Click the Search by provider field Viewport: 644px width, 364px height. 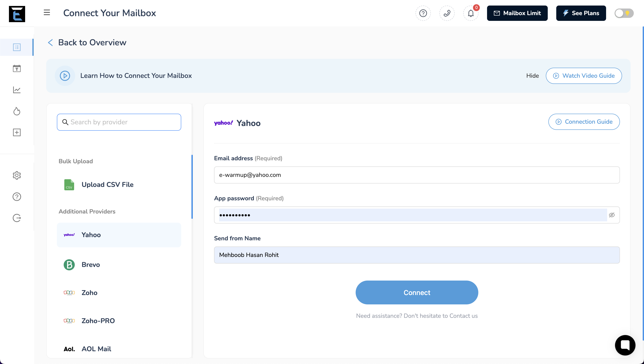click(119, 122)
